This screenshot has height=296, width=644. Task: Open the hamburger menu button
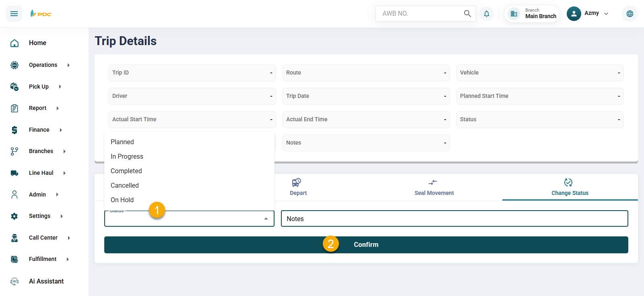point(14,14)
